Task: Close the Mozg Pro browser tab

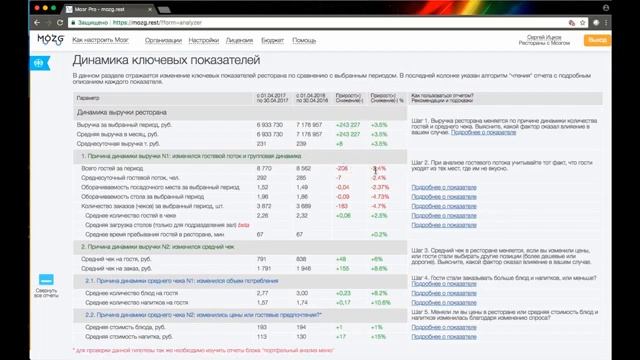Action: (x=150, y=9)
